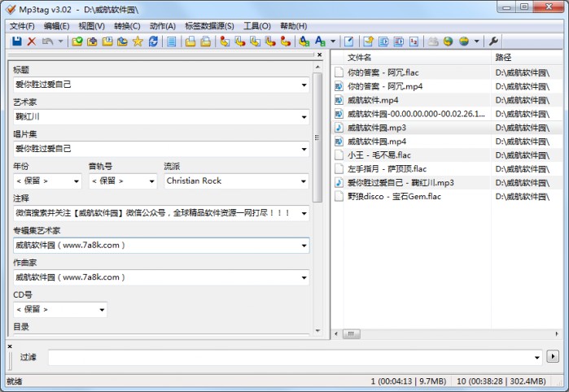Expand the 过滤 filter dropdown arrow

537,358
